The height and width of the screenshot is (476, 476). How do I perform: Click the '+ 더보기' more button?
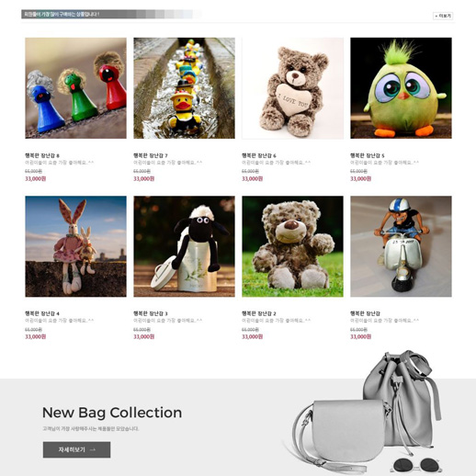point(443,16)
